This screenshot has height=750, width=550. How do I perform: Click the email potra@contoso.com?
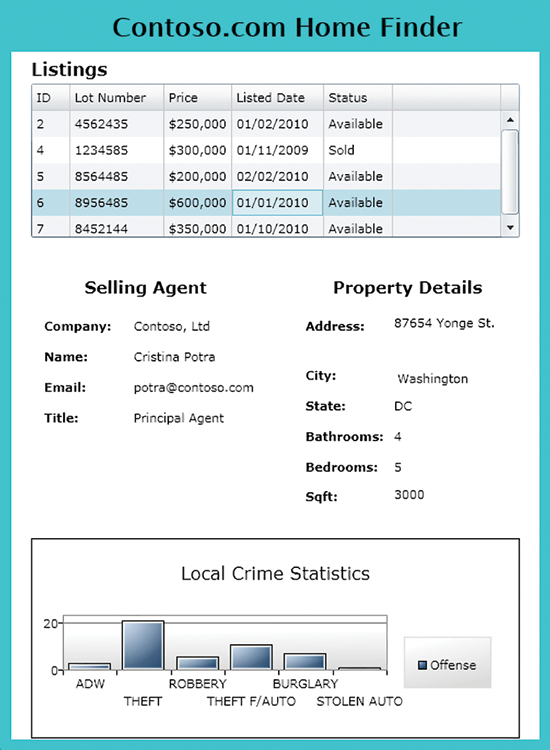(194, 387)
